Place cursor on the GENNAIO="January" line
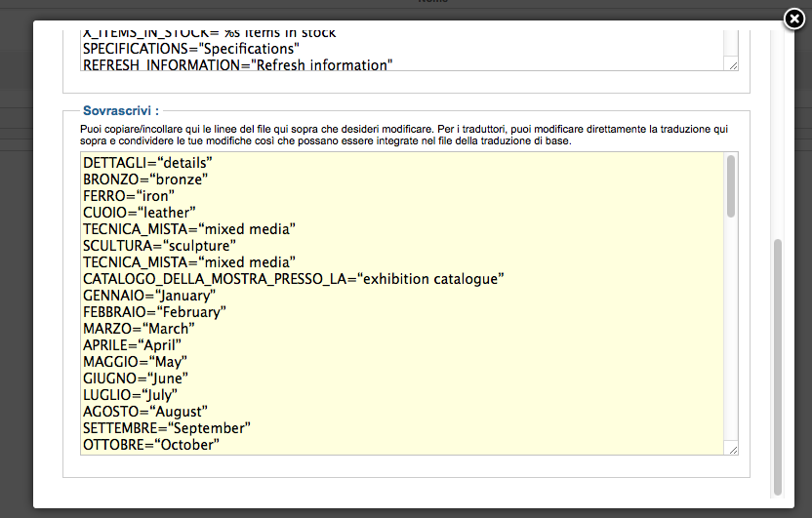Viewport: 812px width, 518px height. (146, 296)
